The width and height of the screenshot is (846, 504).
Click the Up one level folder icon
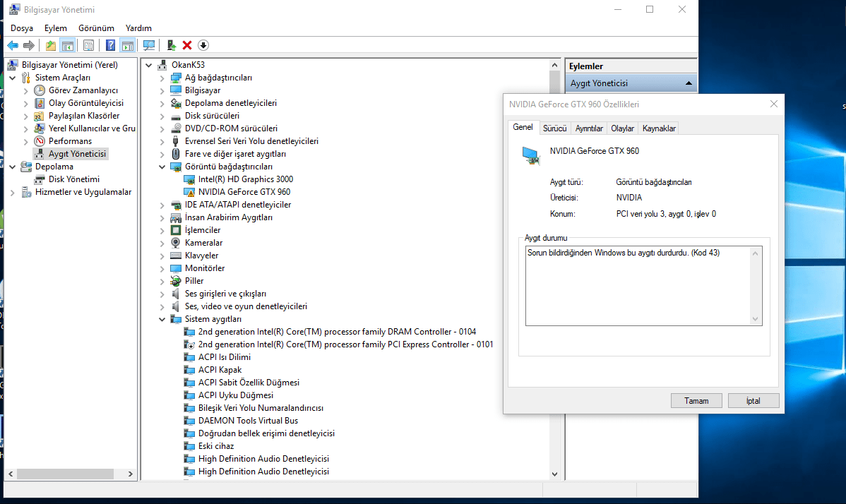point(51,45)
